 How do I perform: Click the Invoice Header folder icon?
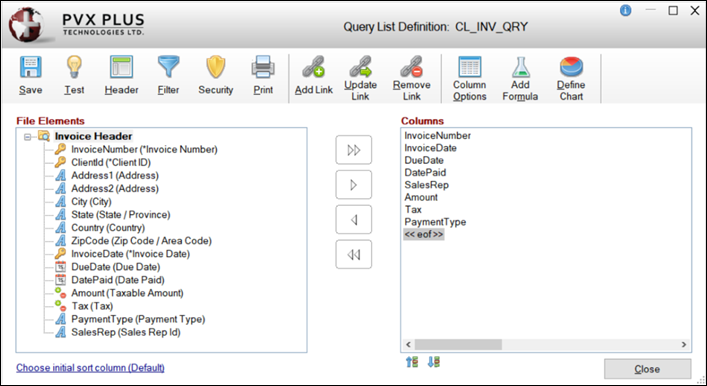point(44,136)
